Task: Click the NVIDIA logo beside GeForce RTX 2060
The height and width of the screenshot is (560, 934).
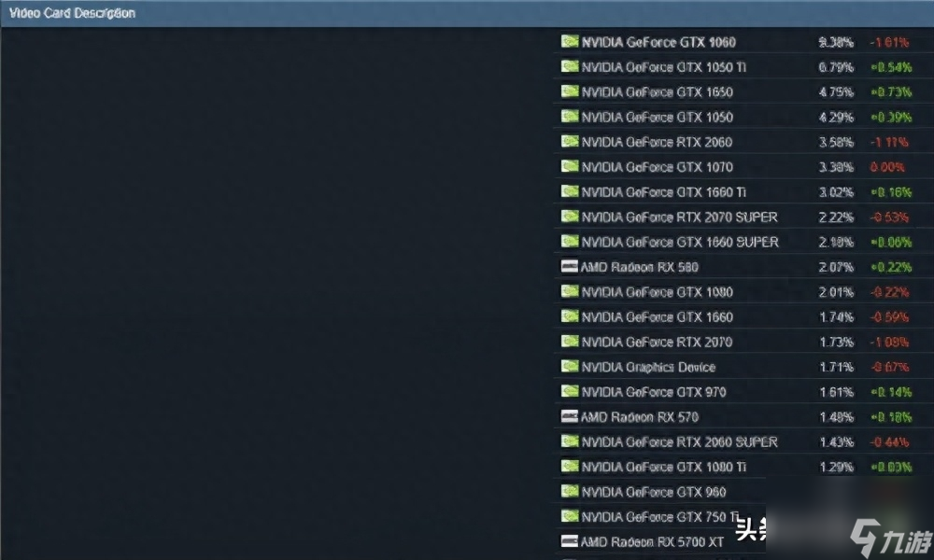Action: pyautogui.click(x=570, y=141)
